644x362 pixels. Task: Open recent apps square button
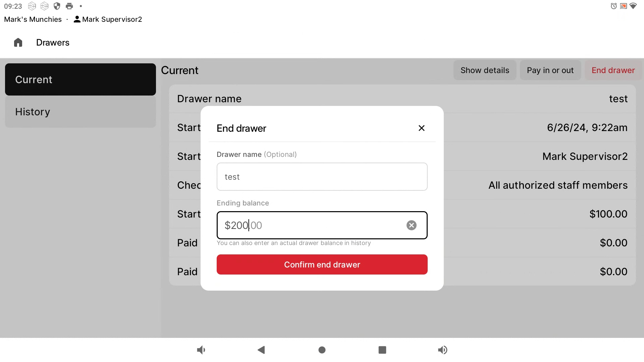(382, 350)
